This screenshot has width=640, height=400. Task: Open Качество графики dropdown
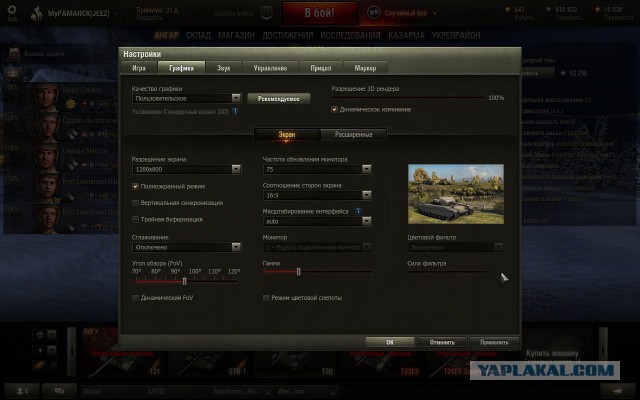coord(187,98)
